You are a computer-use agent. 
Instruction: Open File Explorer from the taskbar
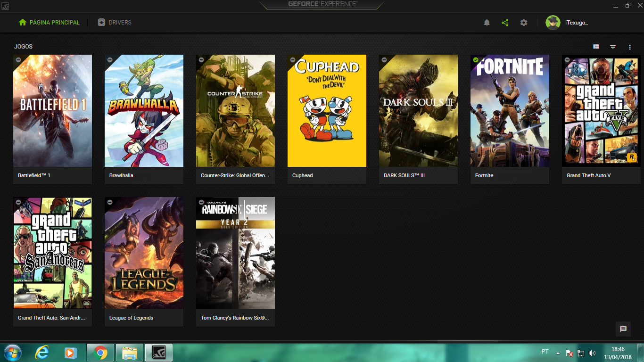[129, 353]
